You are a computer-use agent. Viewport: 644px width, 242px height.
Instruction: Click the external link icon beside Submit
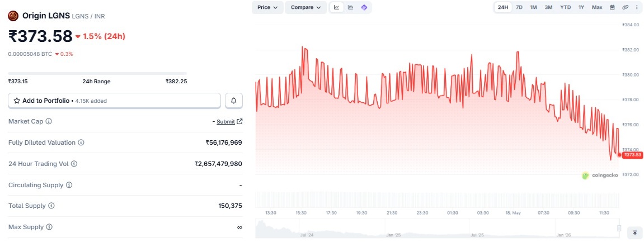point(240,121)
